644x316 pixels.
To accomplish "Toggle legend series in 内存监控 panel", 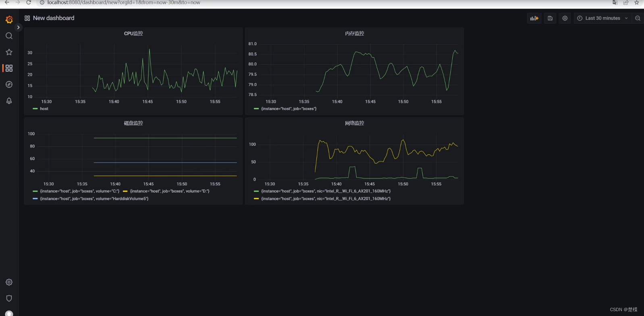I will click(289, 109).
